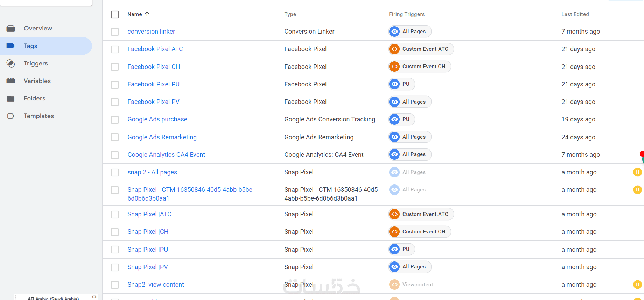The height and width of the screenshot is (300, 644).
Task: Click the paused icon on snap 2 - All pages row
Action: tap(637, 172)
